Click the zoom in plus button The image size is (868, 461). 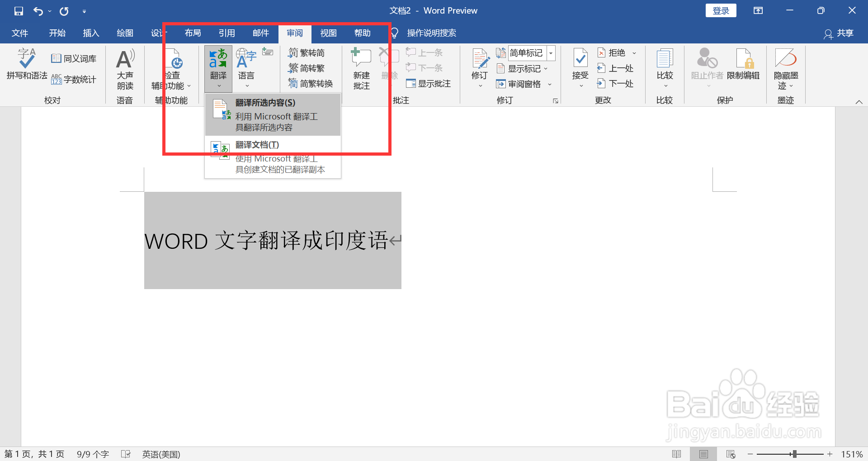[x=830, y=454]
